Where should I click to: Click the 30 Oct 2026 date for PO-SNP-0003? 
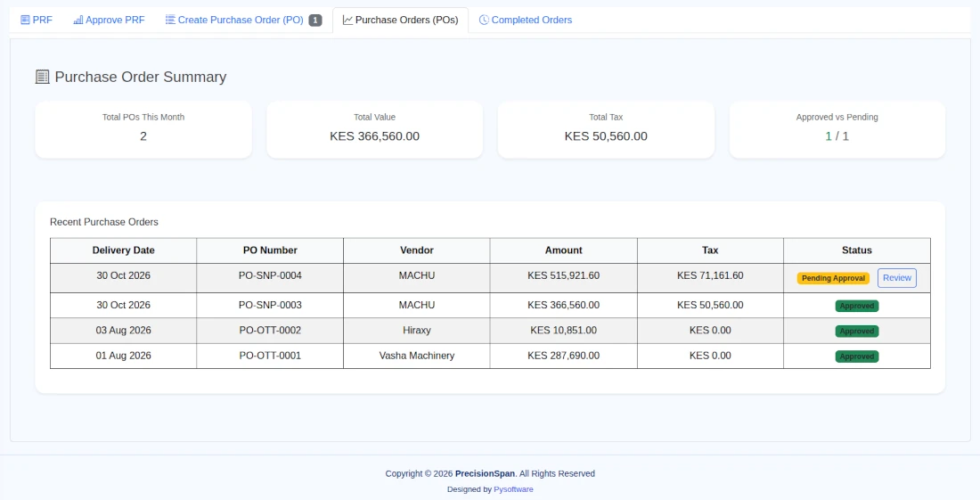pos(123,305)
